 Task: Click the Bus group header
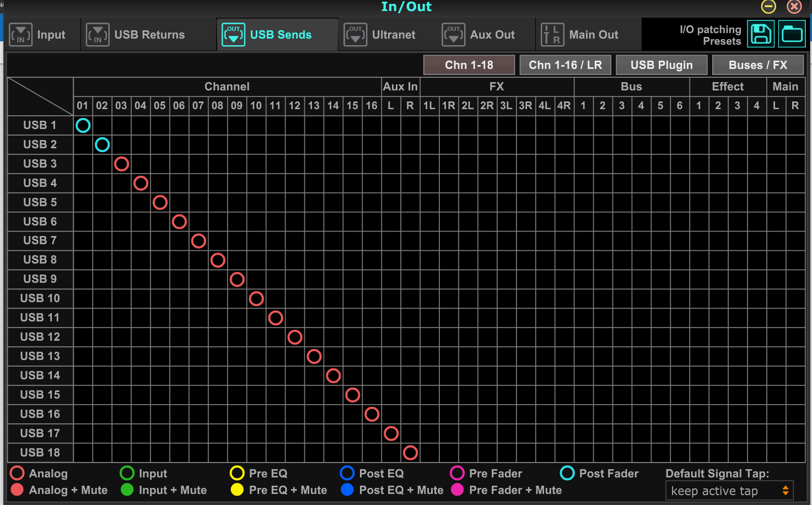tap(632, 87)
